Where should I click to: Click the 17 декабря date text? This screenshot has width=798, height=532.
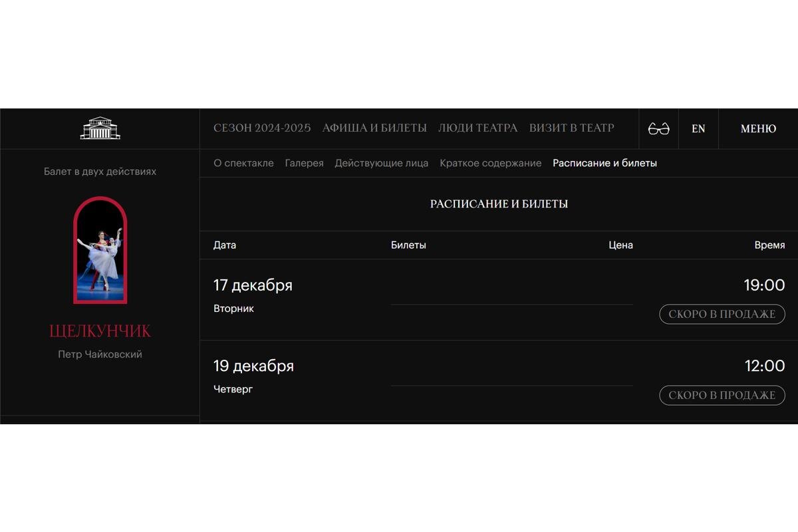pyautogui.click(x=253, y=285)
